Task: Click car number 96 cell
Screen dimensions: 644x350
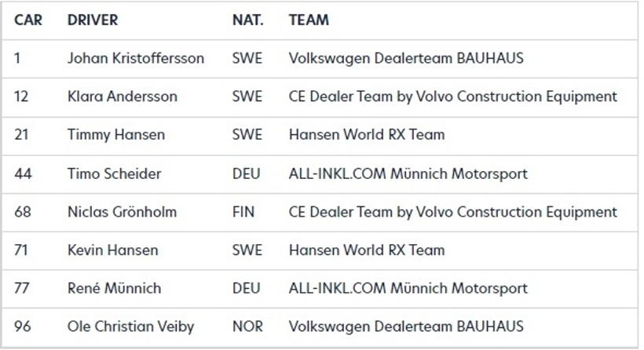Action: pyautogui.click(x=22, y=326)
